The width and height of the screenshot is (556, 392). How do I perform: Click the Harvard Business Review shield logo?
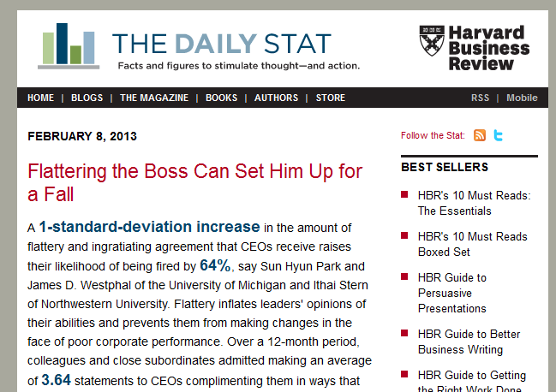coord(432,41)
